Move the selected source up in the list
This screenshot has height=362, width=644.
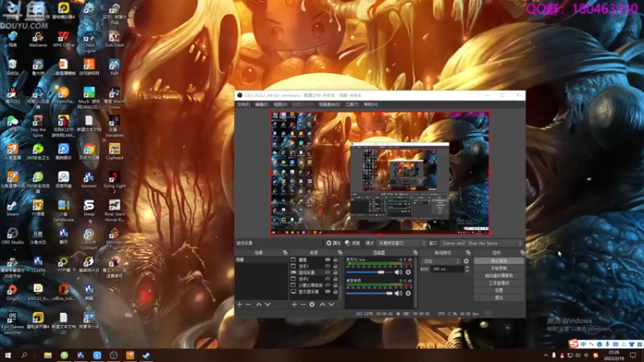323,305
